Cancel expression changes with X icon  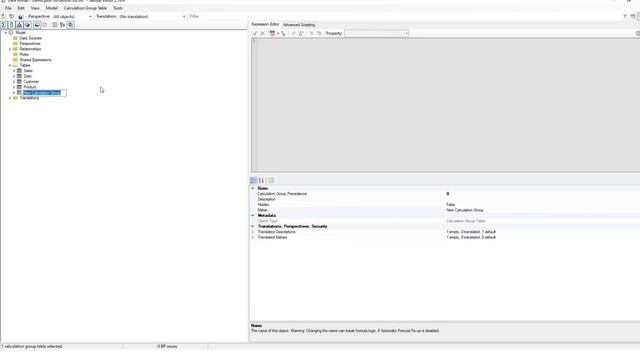(263, 33)
